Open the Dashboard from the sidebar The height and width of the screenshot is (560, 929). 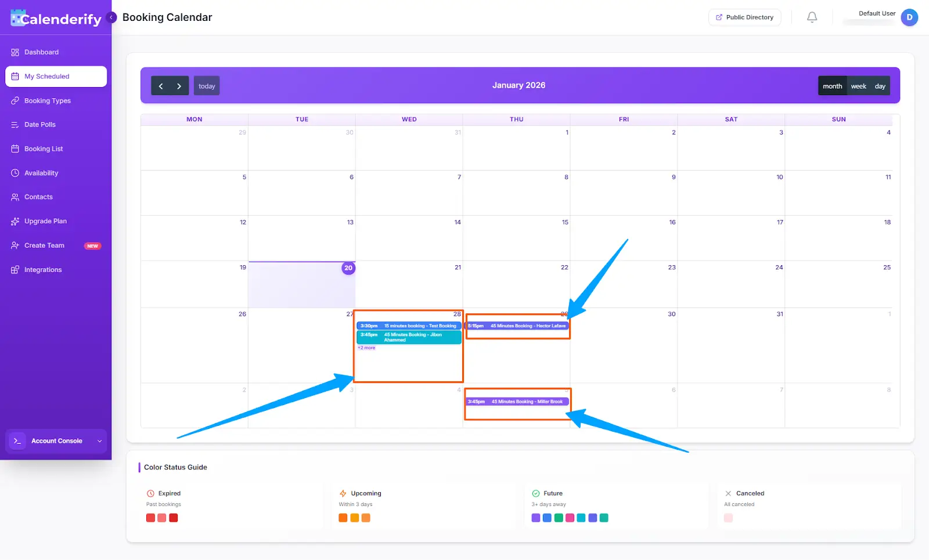[x=41, y=52]
